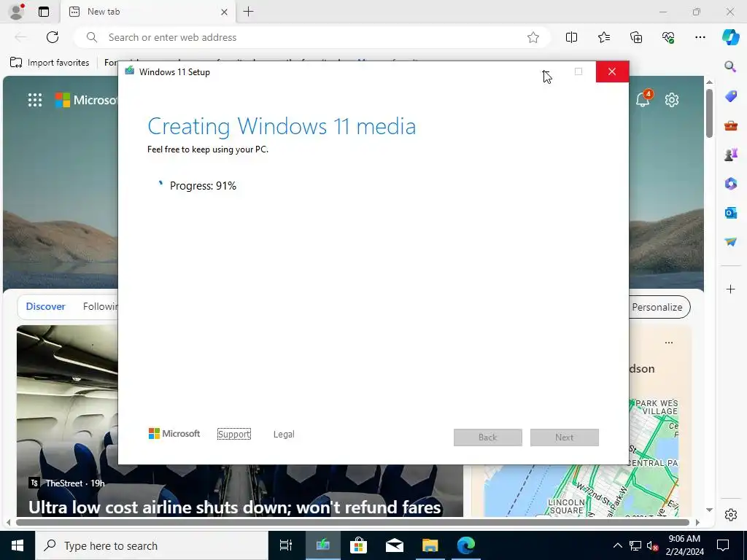Open a new tab with plus button
The image size is (747, 560).
point(248,12)
